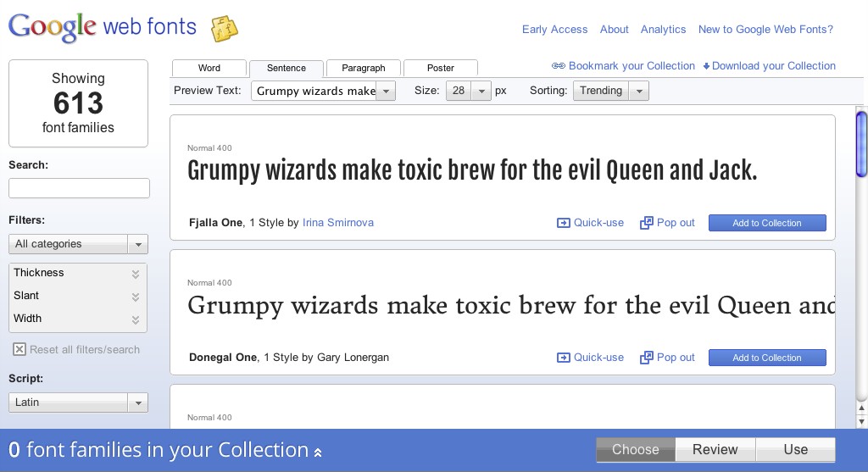Image resolution: width=868 pixels, height=472 pixels.
Task: Open the Sorting Trending dropdown
Action: 610,91
